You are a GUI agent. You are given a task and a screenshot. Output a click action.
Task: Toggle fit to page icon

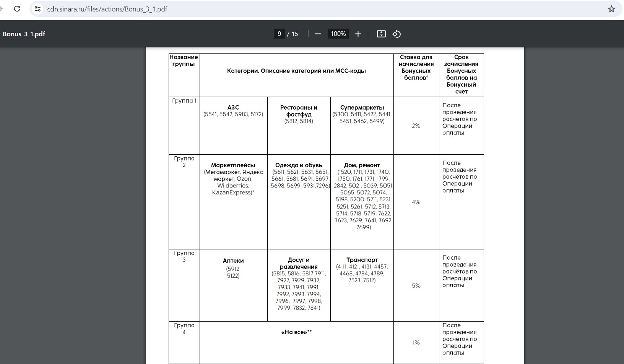pos(381,34)
